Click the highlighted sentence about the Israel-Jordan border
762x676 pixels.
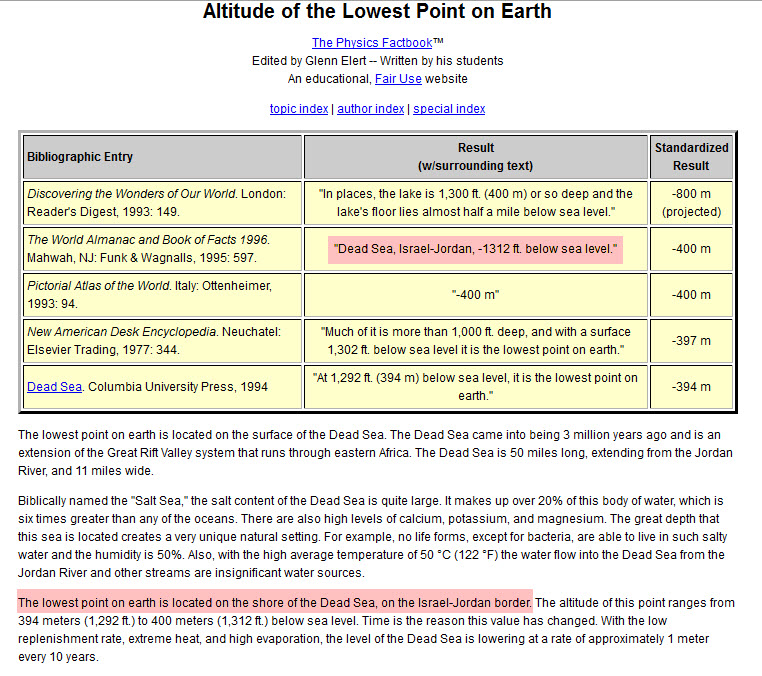[x=275, y=603]
